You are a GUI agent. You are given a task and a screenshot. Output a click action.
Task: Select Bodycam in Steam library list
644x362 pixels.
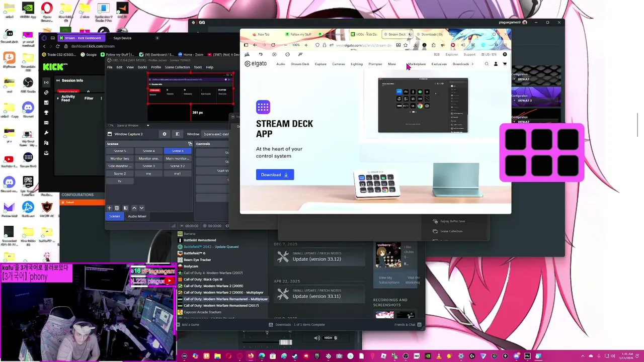tap(191, 266)
